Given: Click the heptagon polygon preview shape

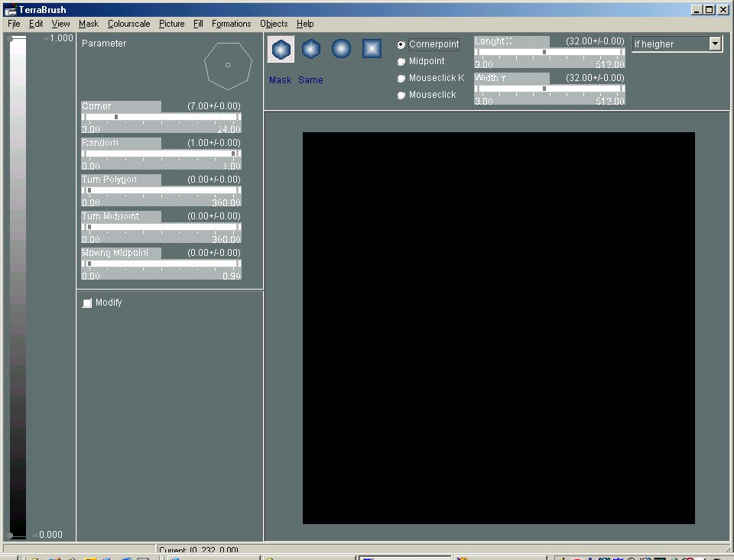Looking at the screenshot, I should click(x=228, y=65).
